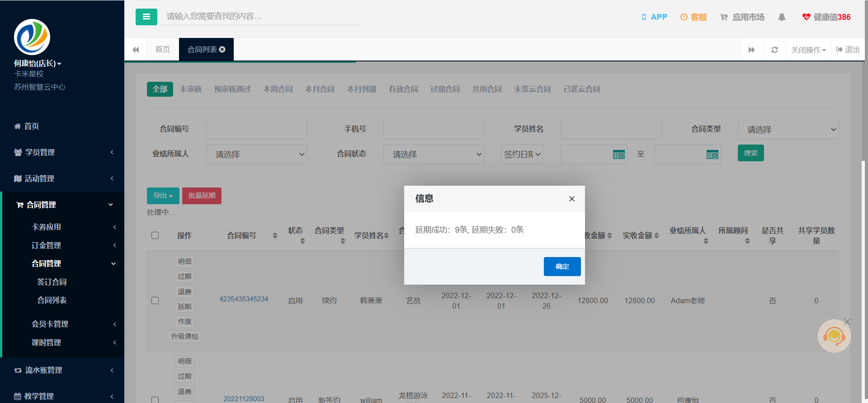Viewport: 868px width, 403px height.
Task: Open contract number 4235435345234 link
Action: pos(244,299)
